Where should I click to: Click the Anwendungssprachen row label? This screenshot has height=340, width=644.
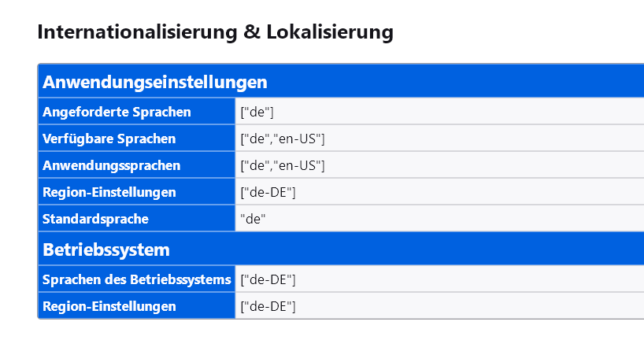(112, 165)
